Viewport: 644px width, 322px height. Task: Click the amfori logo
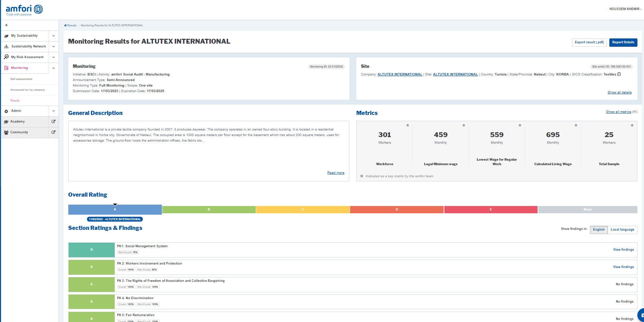pos(24,10)
